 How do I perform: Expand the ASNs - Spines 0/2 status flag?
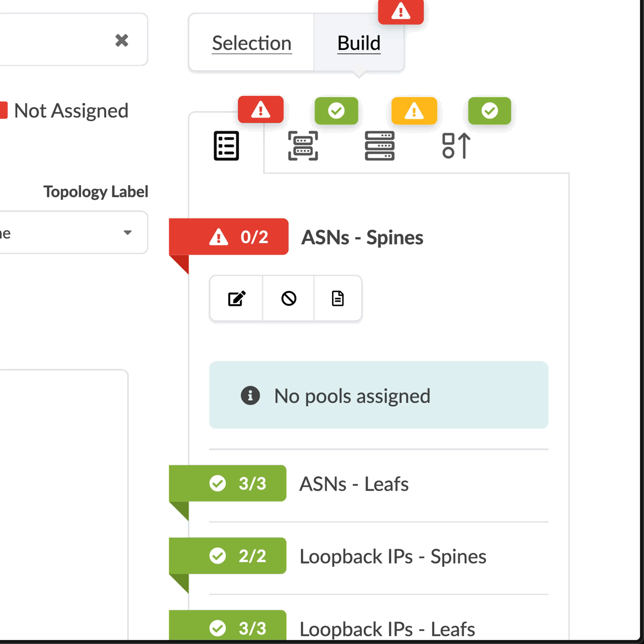point(228,237)
